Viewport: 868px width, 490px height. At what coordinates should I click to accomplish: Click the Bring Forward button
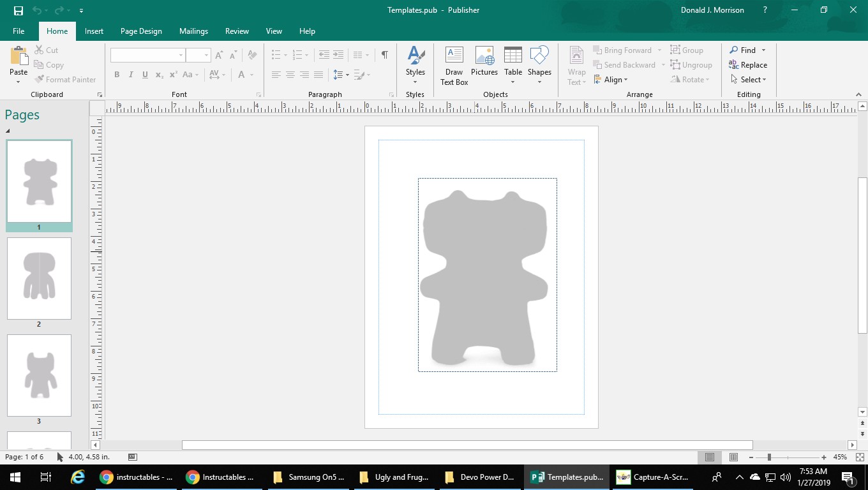click(622, 50)
